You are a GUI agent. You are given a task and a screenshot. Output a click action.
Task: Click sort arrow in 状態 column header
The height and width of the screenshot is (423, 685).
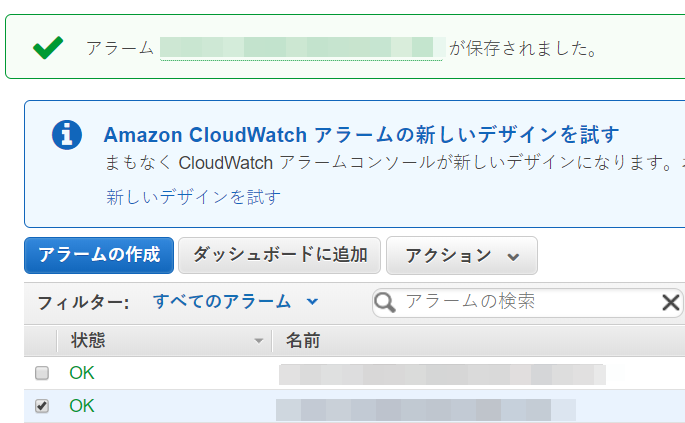[259, 341]
